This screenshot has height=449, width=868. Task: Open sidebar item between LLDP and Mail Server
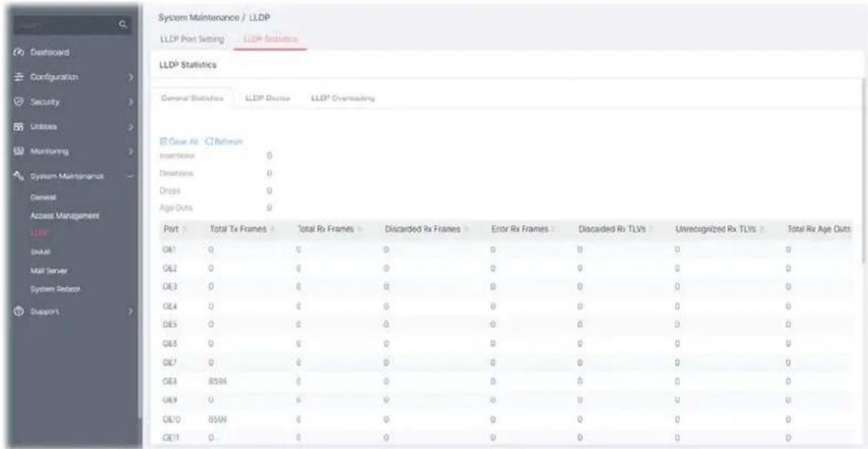[x=41, y=252]
